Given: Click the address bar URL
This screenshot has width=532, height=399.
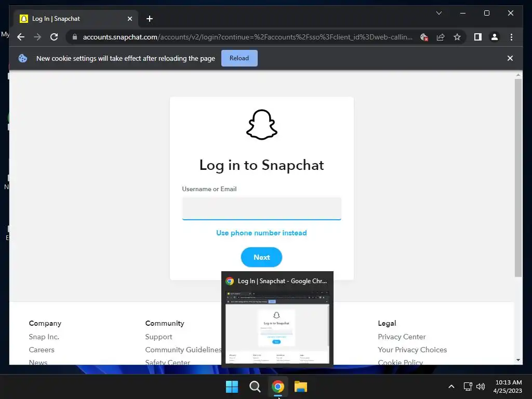Looking at the screenshot, I should tap(248, 37).
